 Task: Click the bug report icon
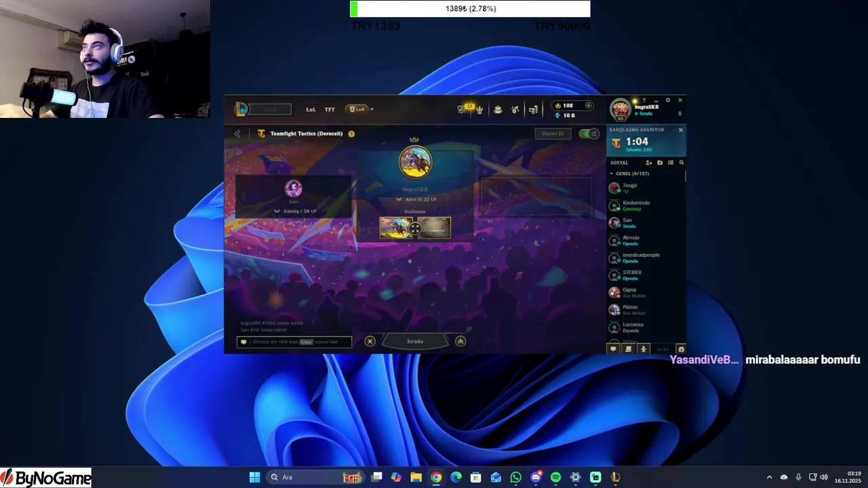(x=681, y=349)
